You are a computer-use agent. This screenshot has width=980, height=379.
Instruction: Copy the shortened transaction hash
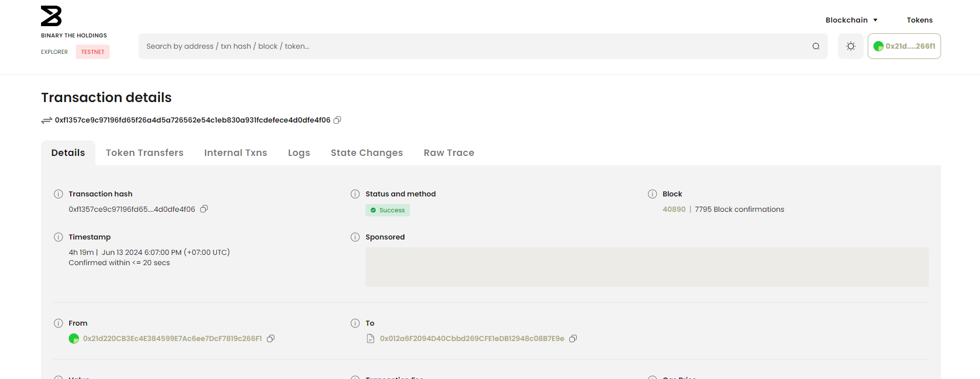pyautogui.click(x=204, y=209)
